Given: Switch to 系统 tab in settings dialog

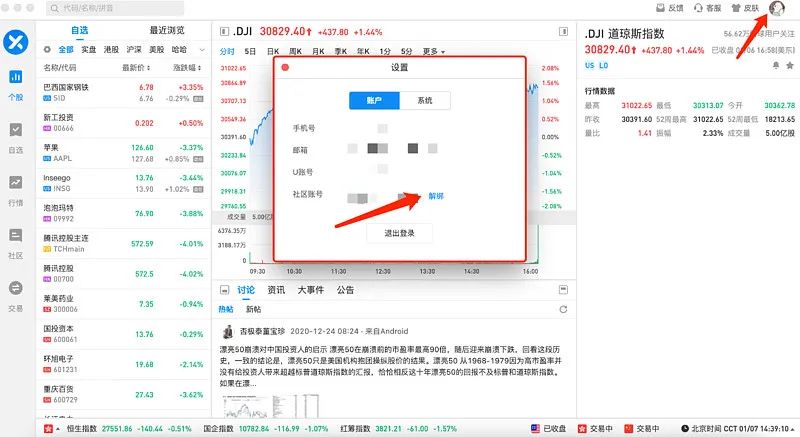Looking at the screenshot, I should 424,100.
